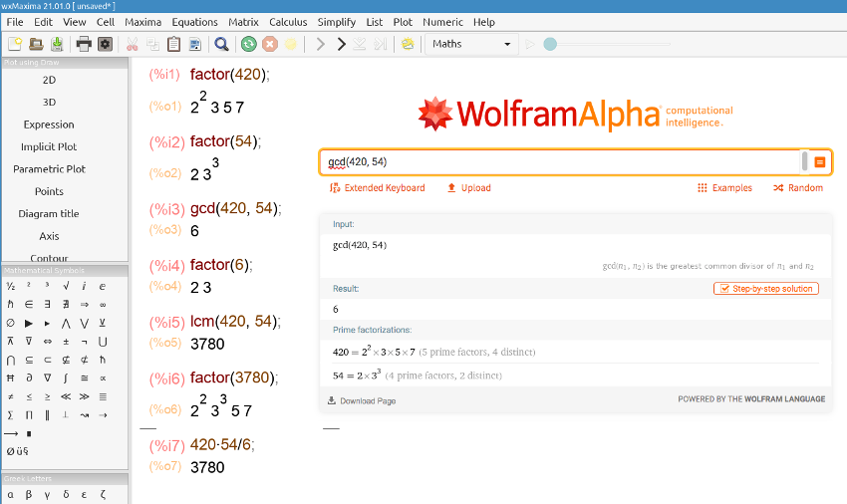Click the New document toolbar icon

[15, 44]
